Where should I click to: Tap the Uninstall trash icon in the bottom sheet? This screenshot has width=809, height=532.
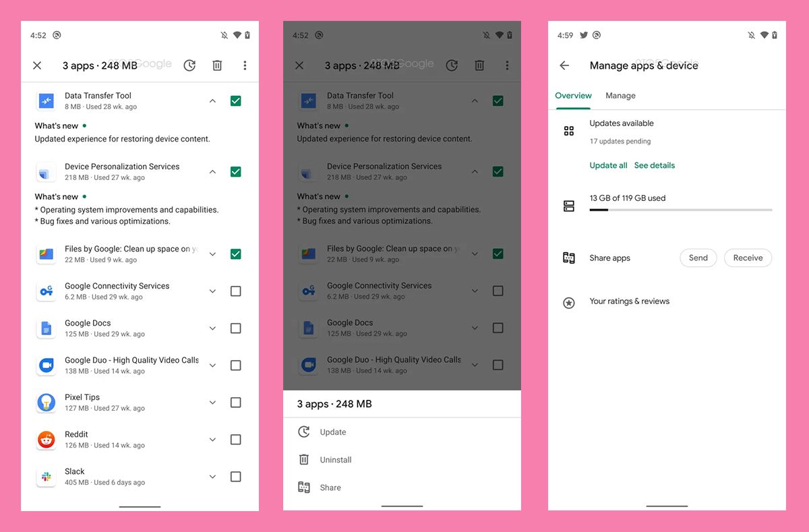point(304,460)
